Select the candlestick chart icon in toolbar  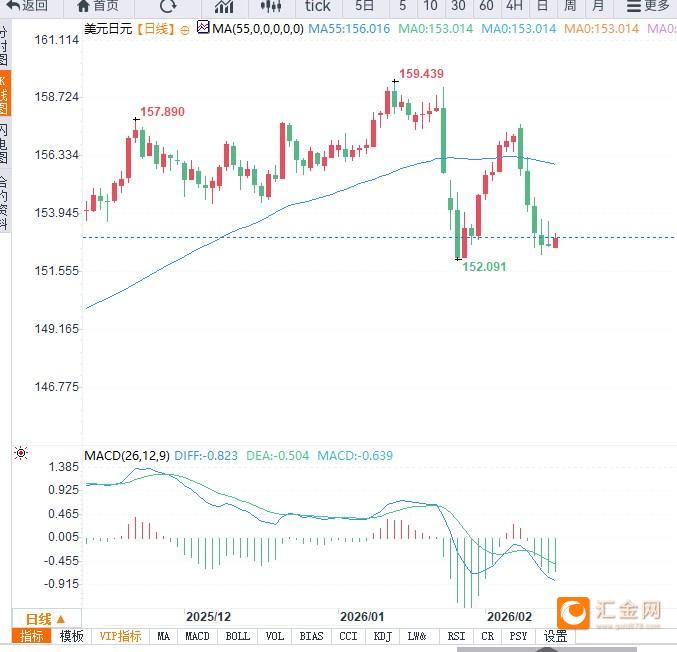271,6
